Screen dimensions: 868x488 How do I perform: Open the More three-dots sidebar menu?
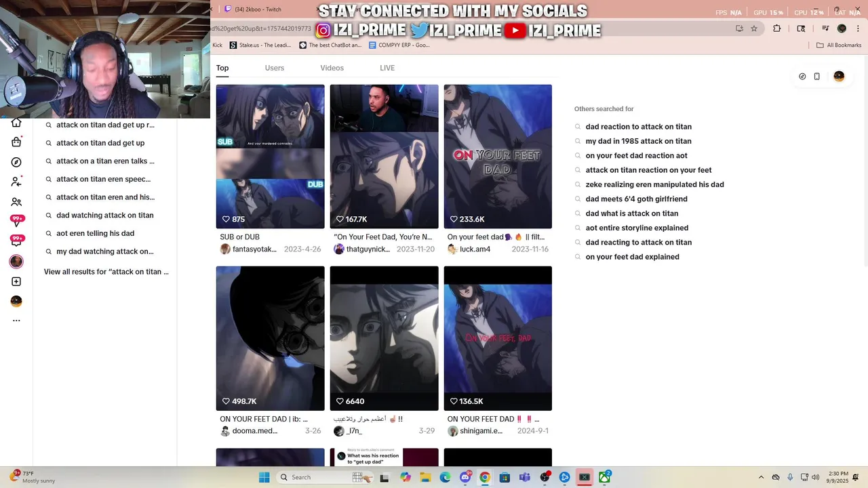(16, 321)
